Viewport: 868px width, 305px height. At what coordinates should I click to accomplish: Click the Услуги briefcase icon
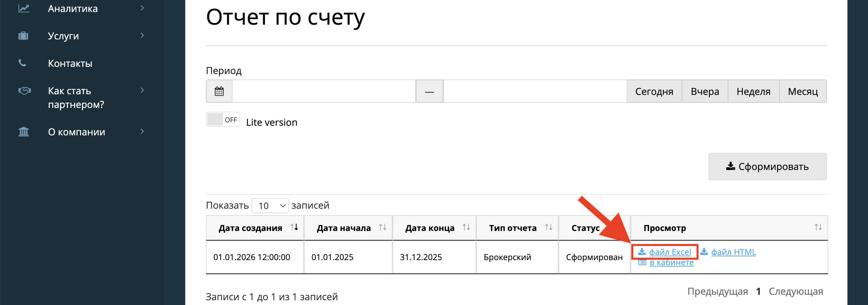pos(23,36)
